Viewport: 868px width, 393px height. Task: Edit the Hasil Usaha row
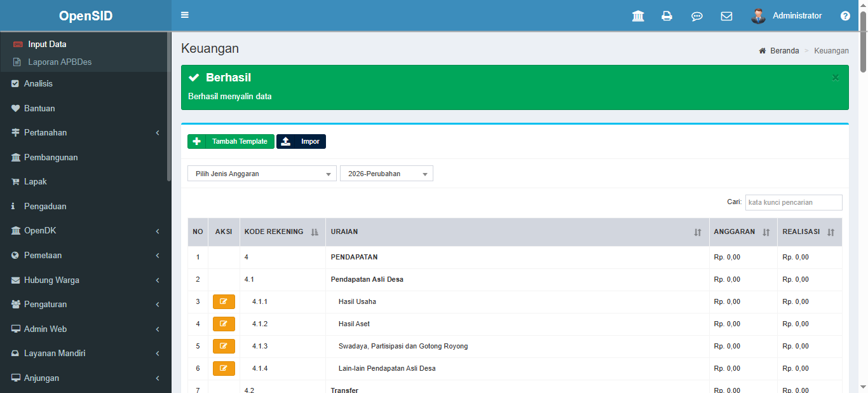click(x=224, y=301)
